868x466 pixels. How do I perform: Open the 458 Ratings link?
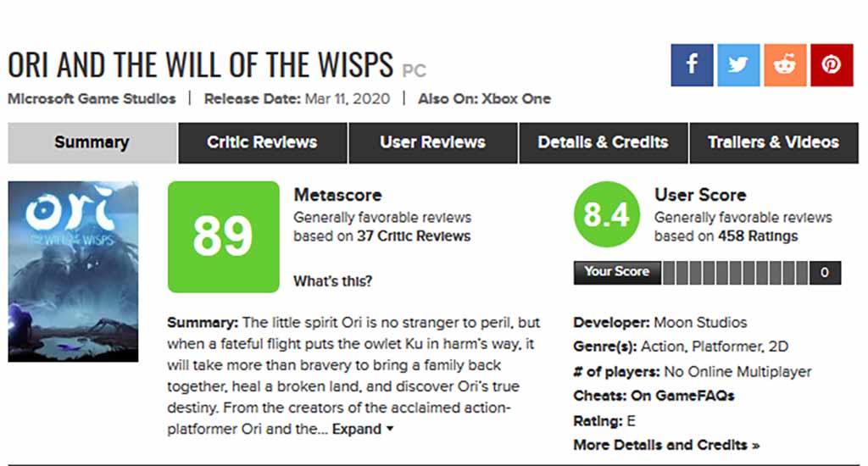[758, 236]
